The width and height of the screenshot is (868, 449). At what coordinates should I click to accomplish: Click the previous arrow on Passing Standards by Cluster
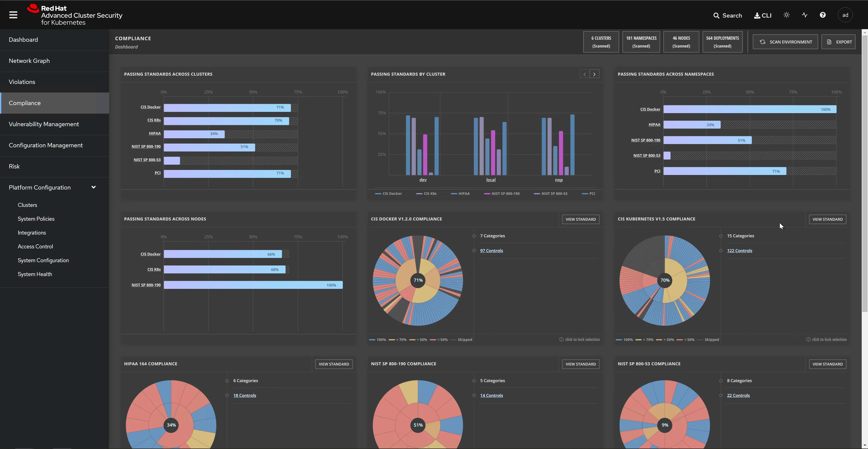tap(584, 74)
